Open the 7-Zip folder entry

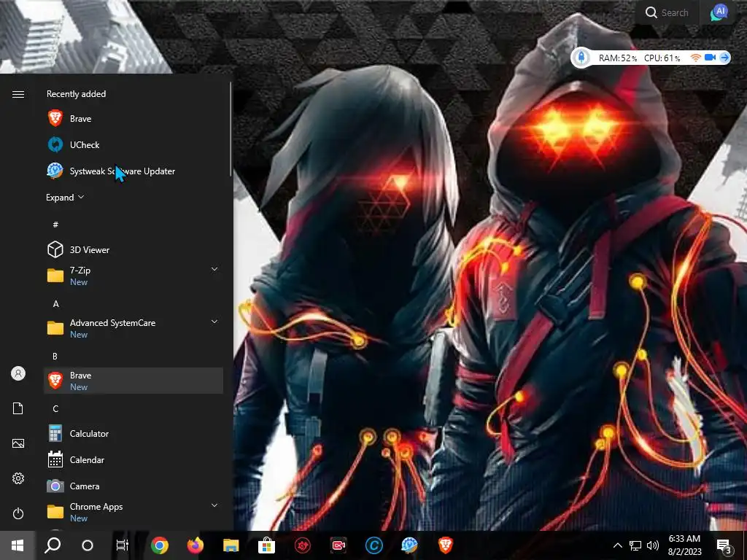[133, 276]
